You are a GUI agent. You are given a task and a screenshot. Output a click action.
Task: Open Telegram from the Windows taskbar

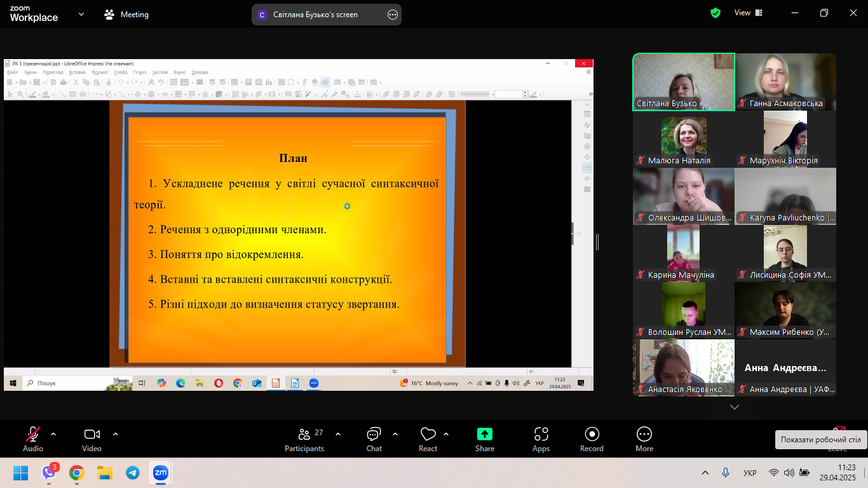pyautogui.click(x=132, y=473)
